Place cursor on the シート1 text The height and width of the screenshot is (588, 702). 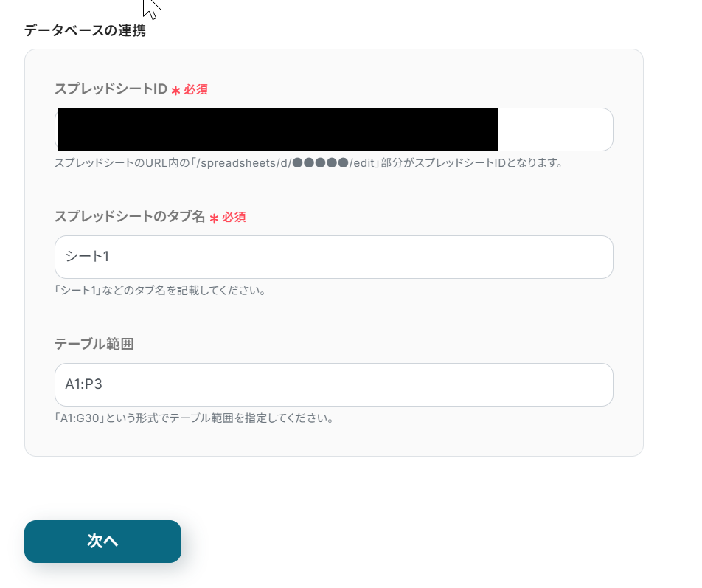87,257
